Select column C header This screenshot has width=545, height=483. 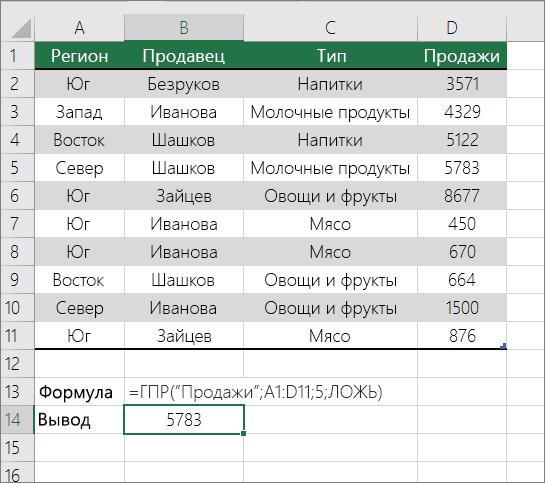[x=330, y=27]
